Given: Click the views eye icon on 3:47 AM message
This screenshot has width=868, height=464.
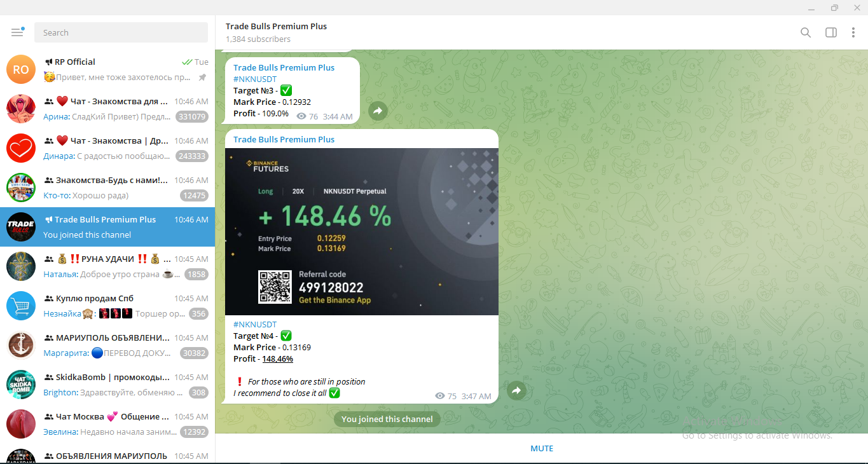Looking at the screenshot, I should pyautogui.click(x=439, y=396).
